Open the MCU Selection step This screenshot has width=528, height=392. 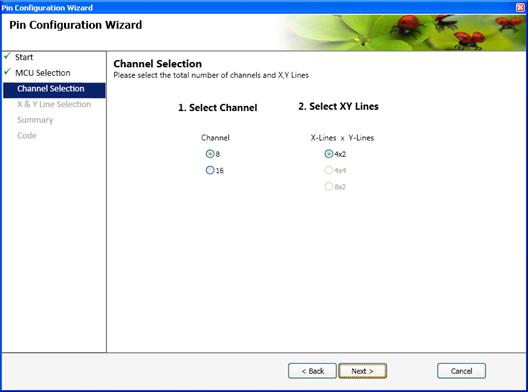pos(43,73)
